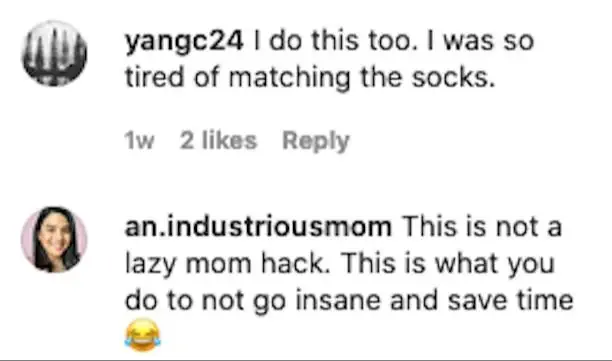Viewport: 612px width, 361px height.
Task: View the 2 likes list
Action: [x=218, y=140]
